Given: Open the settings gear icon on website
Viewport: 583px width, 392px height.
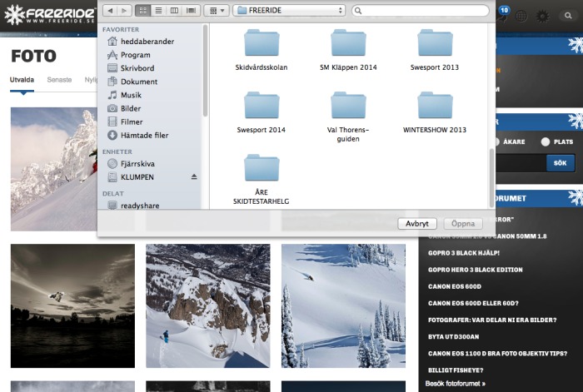Looking at the screenshot, I should (x=542, y=16).
